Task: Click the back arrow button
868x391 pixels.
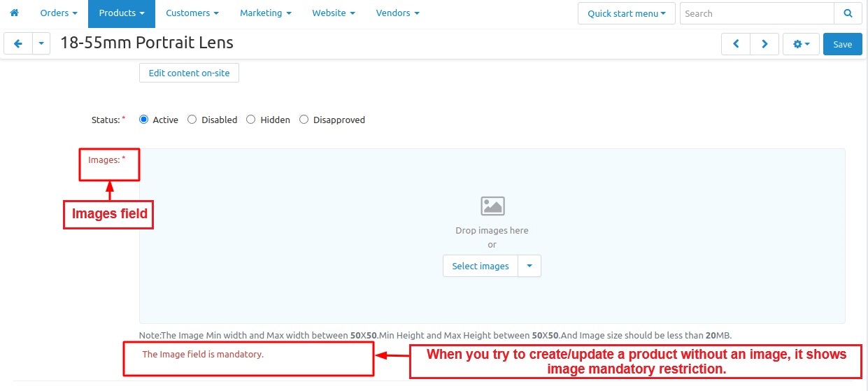Action: pos(18,44)
